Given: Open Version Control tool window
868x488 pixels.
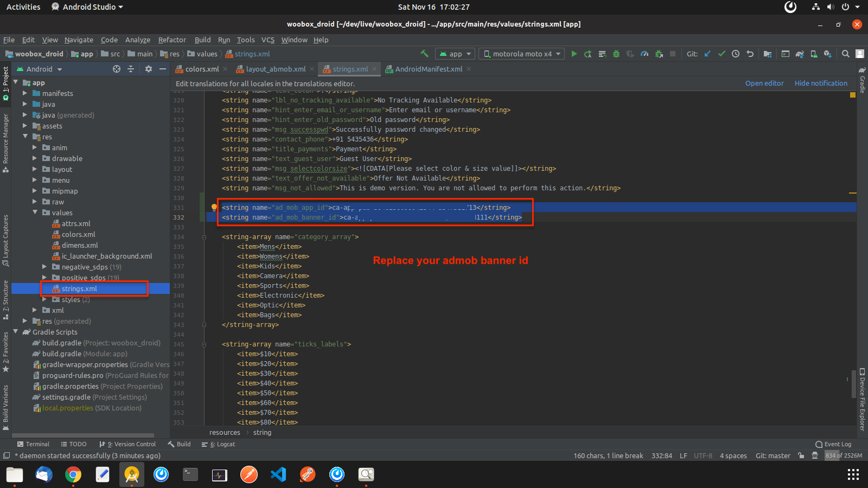Looking at the screenshot, I should pyautogui.click(x=127, y=444).
